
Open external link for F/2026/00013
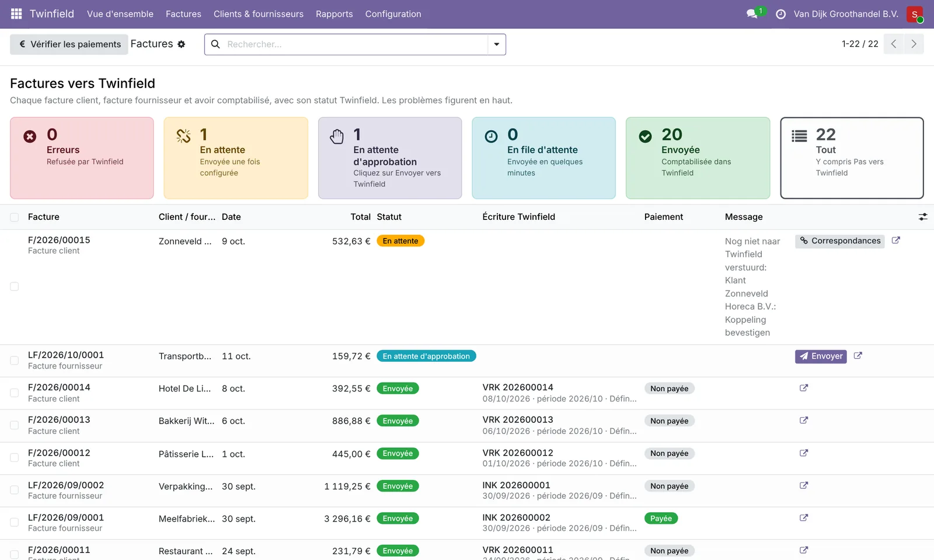[x=804, y=421]
